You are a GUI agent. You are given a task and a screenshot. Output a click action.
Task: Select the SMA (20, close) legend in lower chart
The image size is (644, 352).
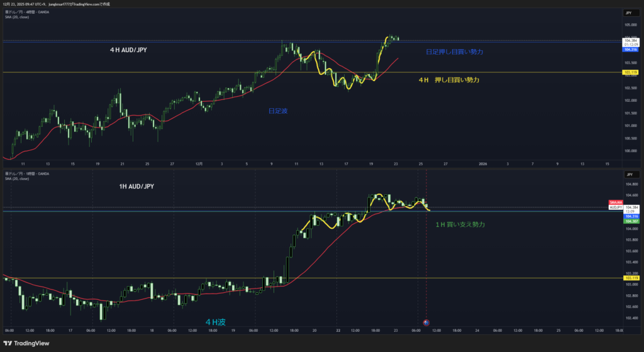point(16,179)
